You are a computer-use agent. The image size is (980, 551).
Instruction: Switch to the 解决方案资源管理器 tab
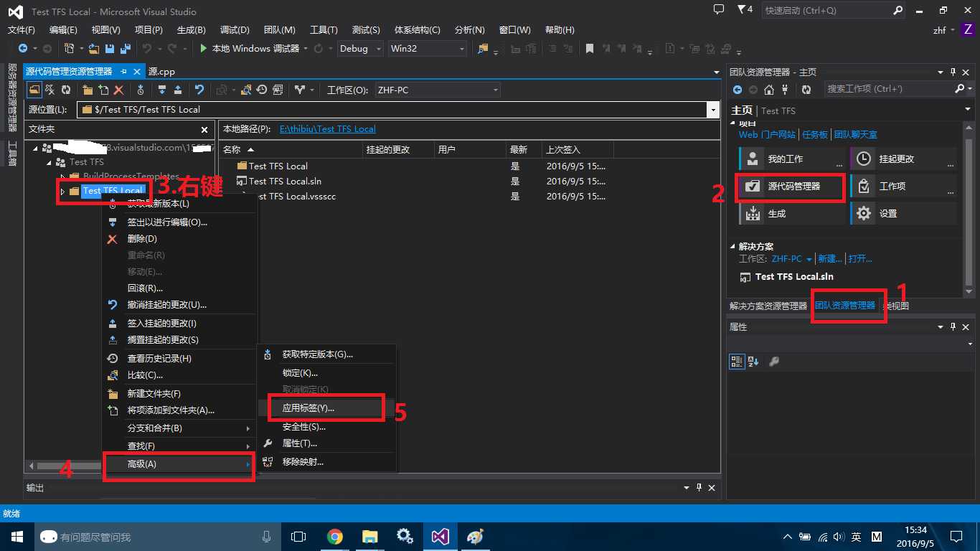click(x=768, y=306)
